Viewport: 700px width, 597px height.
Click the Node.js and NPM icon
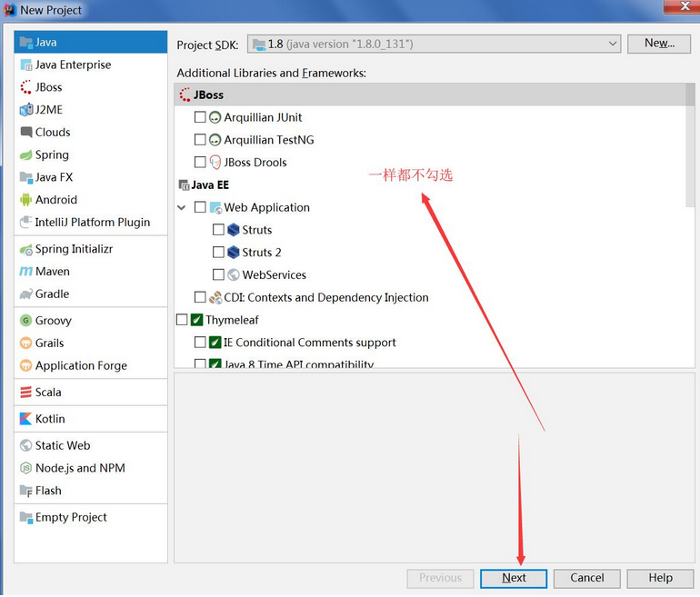point(26,469)
